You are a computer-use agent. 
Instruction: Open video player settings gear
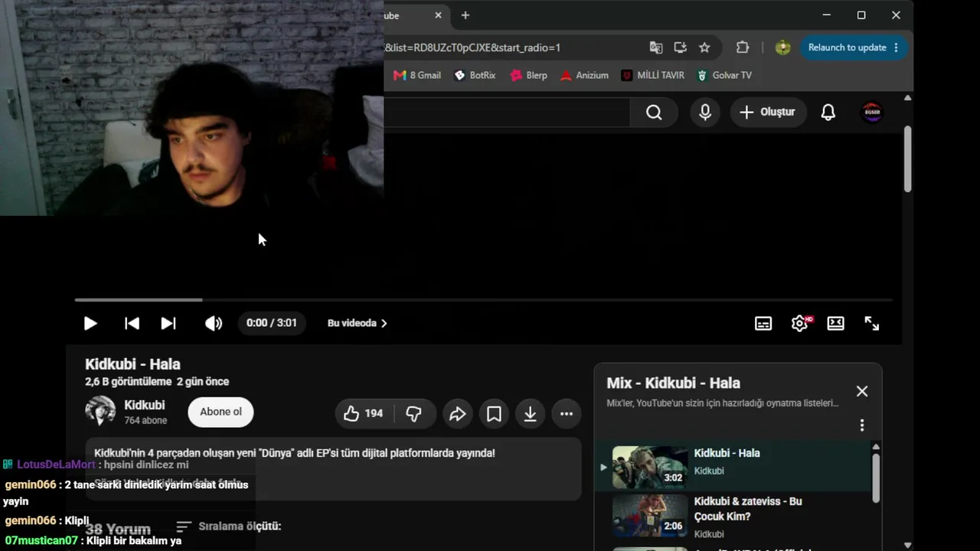(x=800, y=323)
